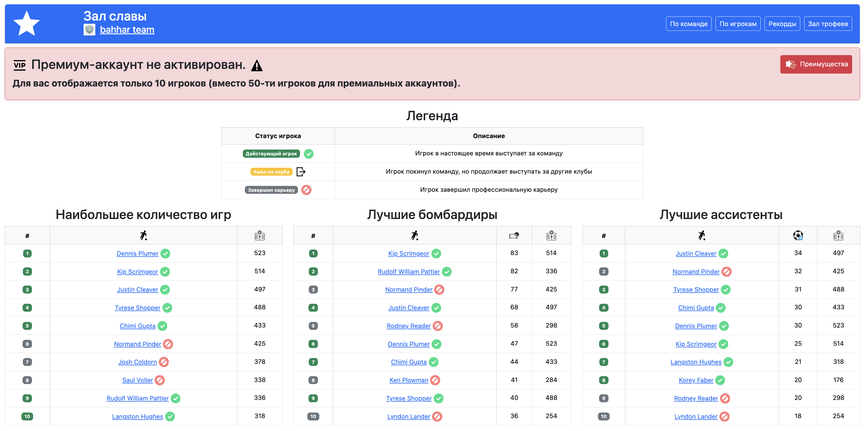Click the player silhouette icon in games table header
Image resolution: width=868 pixels, height=431 pixels.
pyautogui.click(x=143, y=235)
